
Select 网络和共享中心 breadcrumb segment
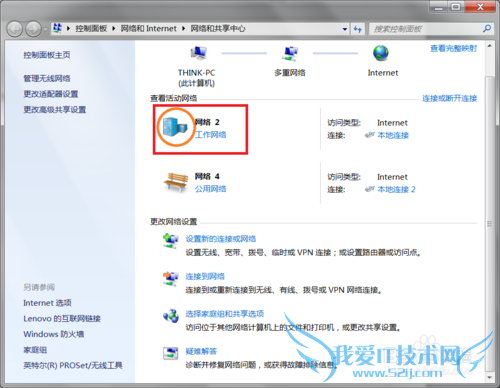pos(218,29)
